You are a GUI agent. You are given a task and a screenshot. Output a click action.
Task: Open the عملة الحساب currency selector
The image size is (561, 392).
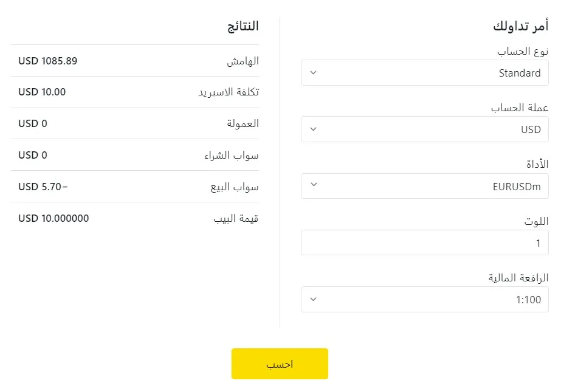coord(424,129)
